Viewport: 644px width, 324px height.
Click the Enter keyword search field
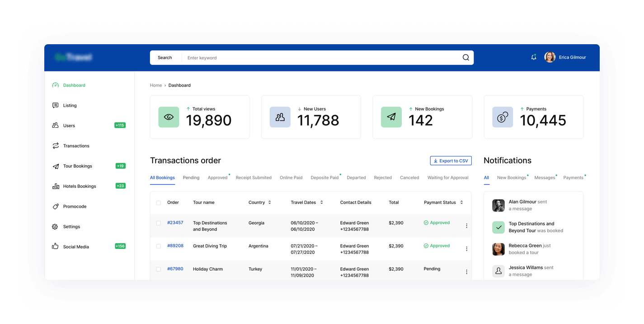point(316,58)
